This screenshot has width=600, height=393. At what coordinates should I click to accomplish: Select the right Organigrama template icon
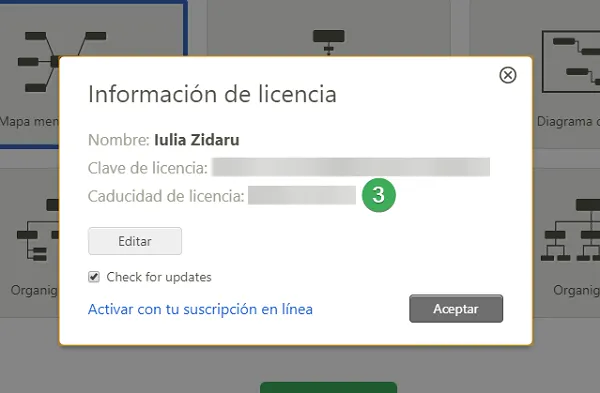571,230
